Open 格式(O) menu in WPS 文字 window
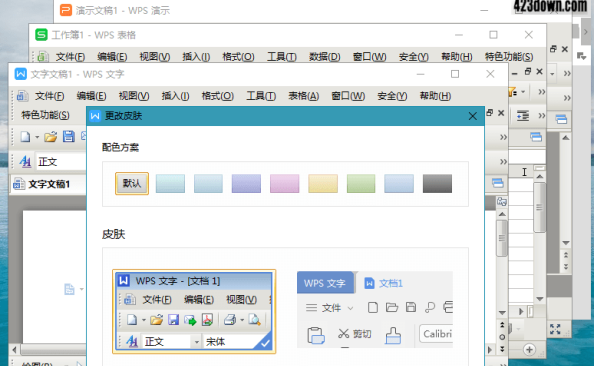Image resolution: width=594 pixels, height=366 pixels. click(x=217, y=96)
